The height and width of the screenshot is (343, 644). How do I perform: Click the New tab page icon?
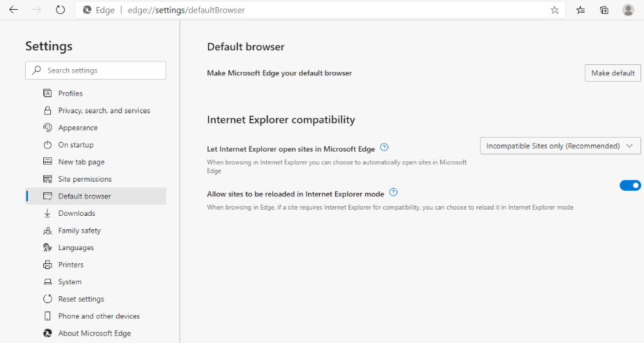tap(47, 161)
